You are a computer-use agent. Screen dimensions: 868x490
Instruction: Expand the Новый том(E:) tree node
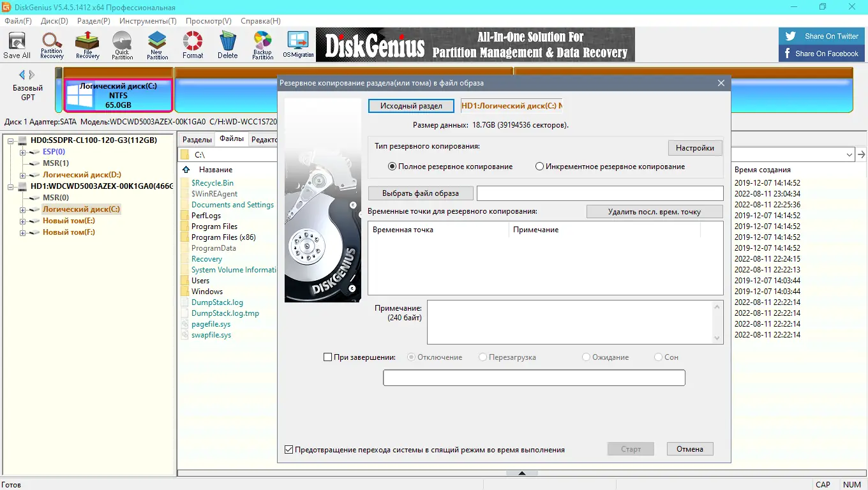23,221
